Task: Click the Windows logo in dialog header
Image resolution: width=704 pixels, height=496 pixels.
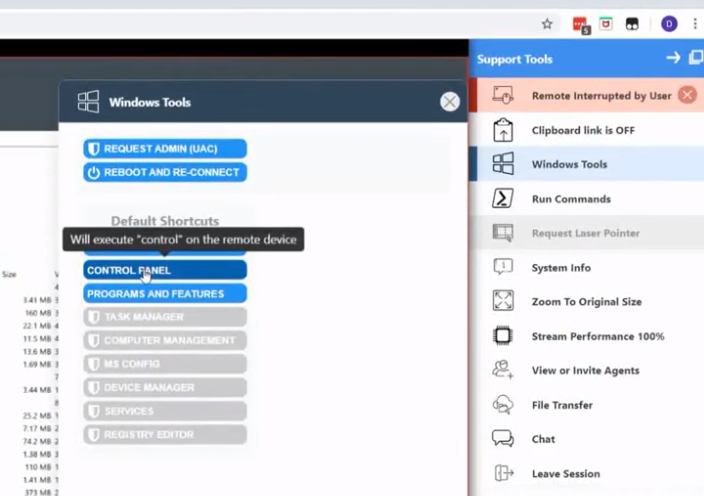Action: point(88,101)
